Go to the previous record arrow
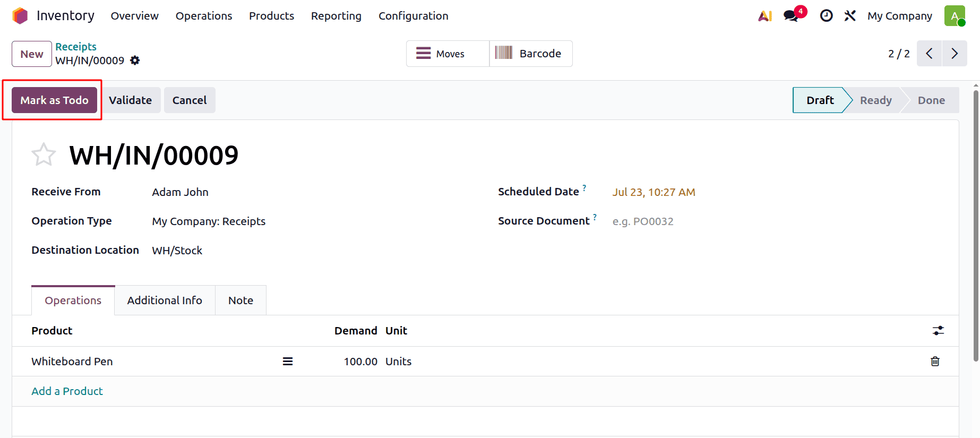Image resolution: width=980 pixels, height=438 pixels. point(929,54)
